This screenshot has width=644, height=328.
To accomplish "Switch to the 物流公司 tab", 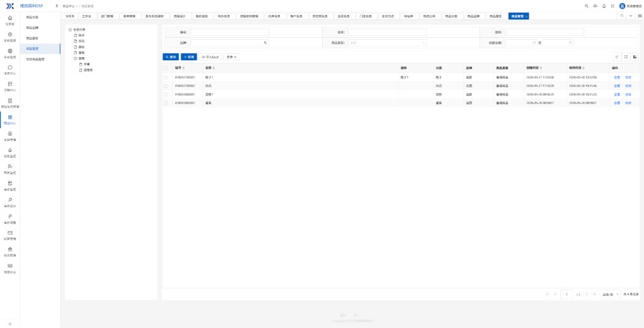I will (429, 16).
